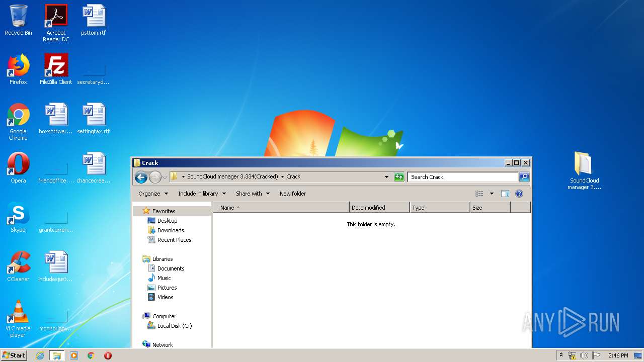This screenshot has width=644, height=362.
Task: Launch Acrobat Reader DC shortcut
Action: [x=56, y=23]
